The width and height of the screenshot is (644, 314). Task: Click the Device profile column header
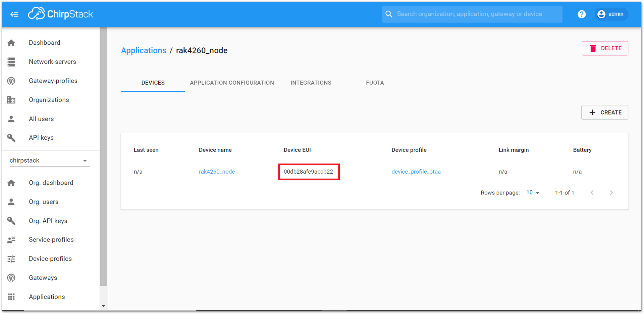click(x=409, y=150)
